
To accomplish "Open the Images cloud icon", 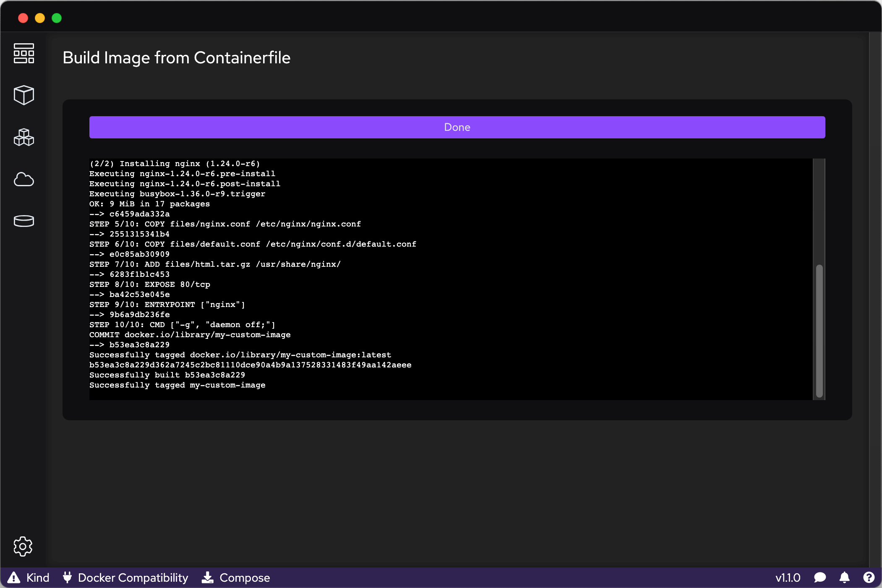I will [x=24, y=179].
